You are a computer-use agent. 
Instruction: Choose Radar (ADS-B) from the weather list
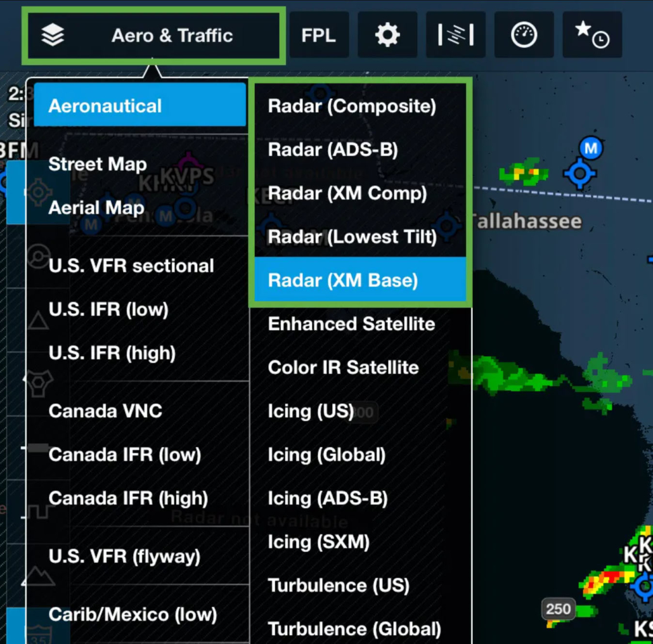332,150
